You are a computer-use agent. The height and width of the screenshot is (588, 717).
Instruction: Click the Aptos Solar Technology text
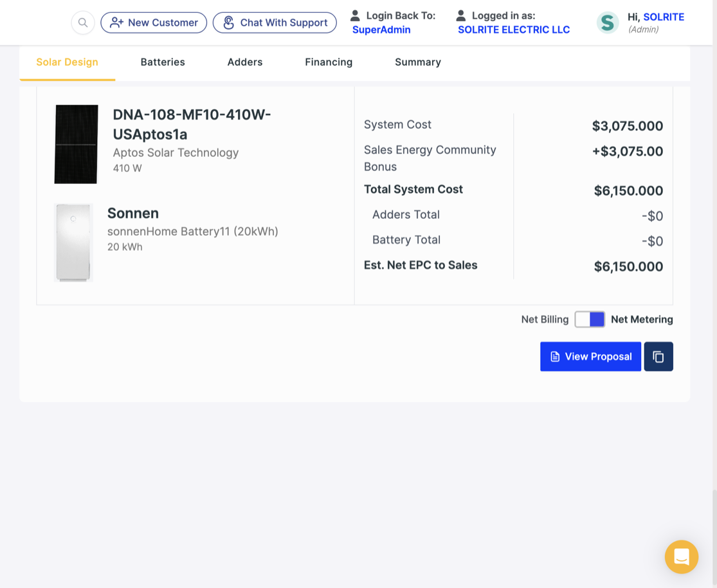[176, 153]
